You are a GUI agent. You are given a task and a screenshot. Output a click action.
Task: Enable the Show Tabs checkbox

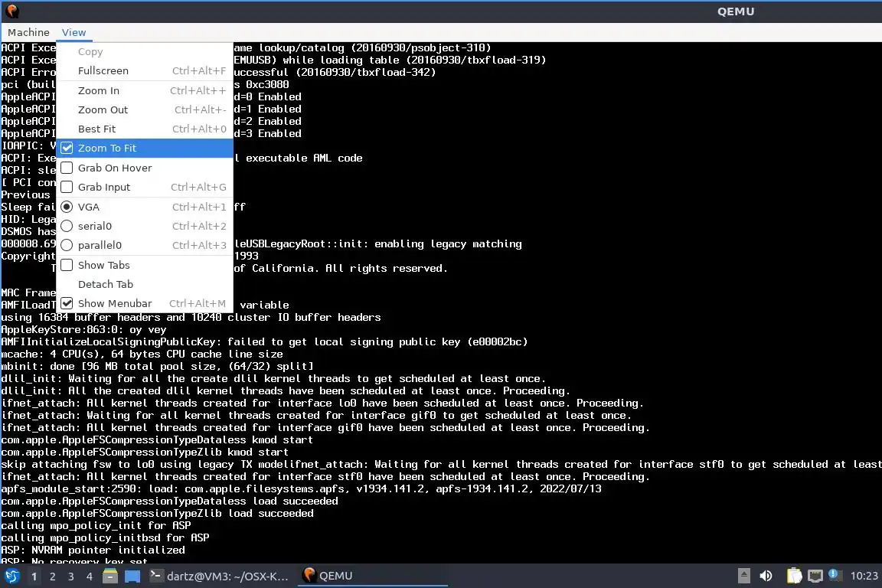tap(145, 265)
